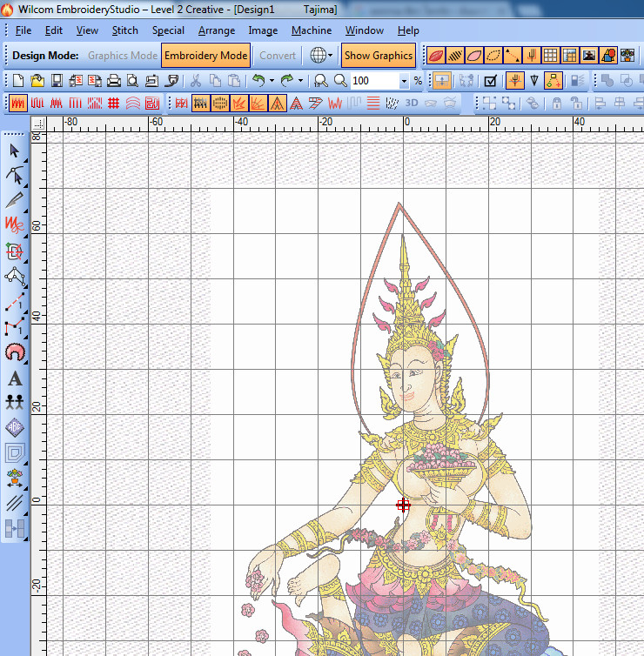Open the Special menu
Screen dimensions: 644x656
pyautogui.click(x=168, y=30)
